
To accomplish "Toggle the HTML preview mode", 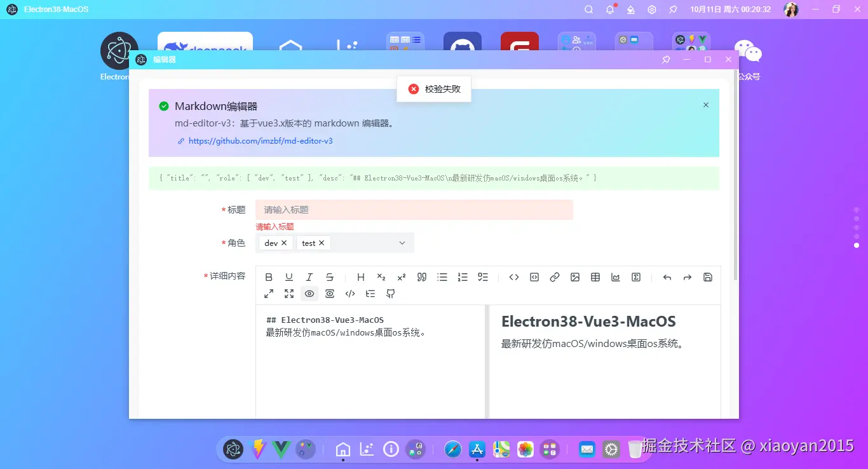I will click(x=330, y=294).
